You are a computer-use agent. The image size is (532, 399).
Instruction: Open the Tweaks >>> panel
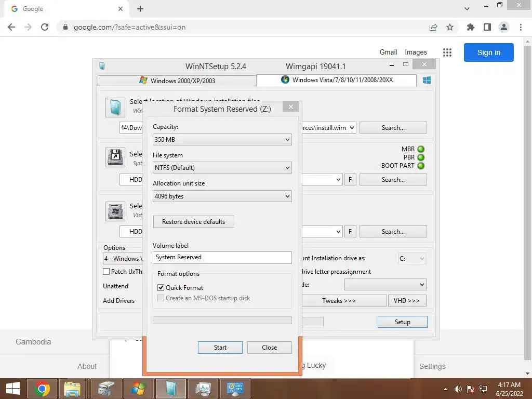[x=339, y=301]
